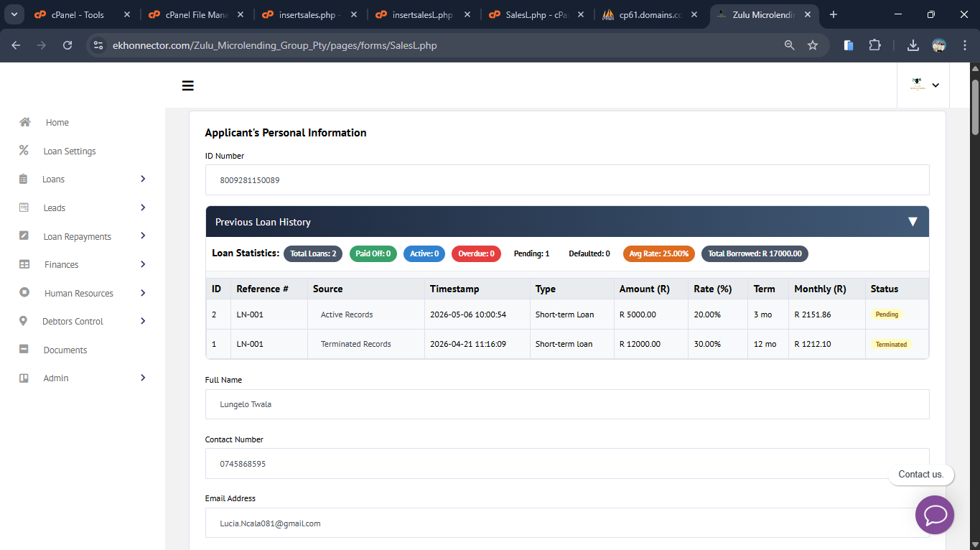Open browser Downloads icon
Screen dimensions: 980x550
[913, 45]
